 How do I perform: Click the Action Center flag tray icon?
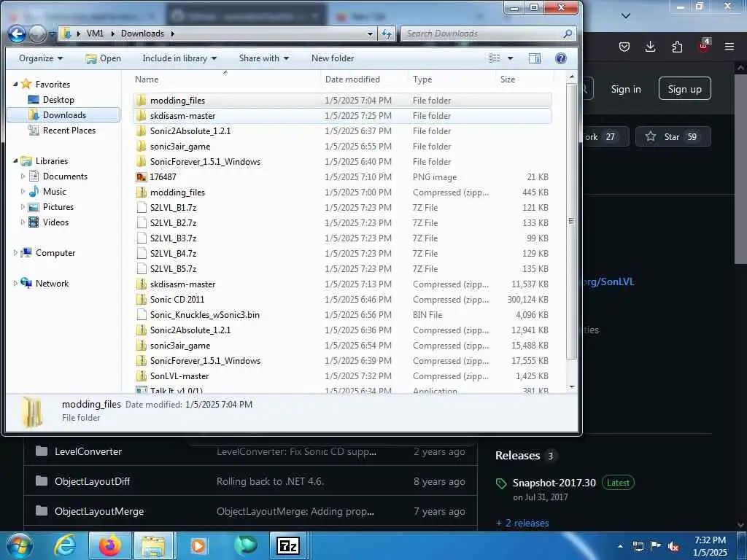[x=656, y=546]
